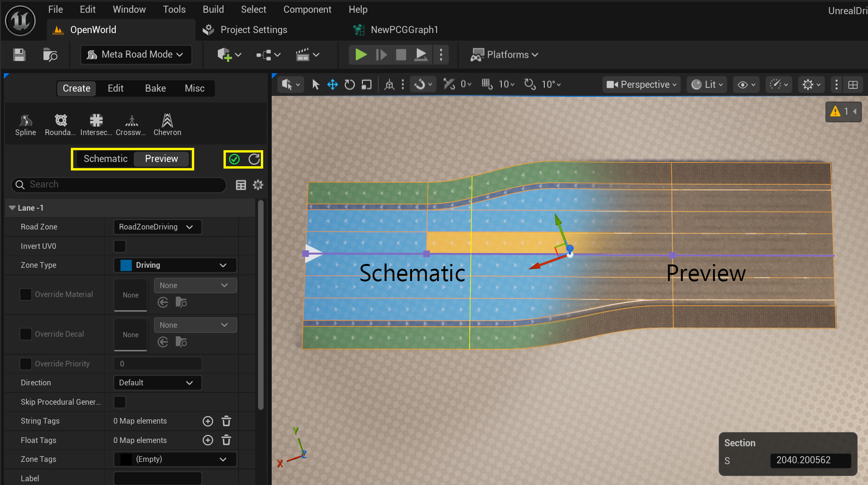The height and width of the screenshot is (485, 868).
Task: Open the Zone Tags Empty dropdown
Action: pyautogui.click(x=175, y=459)
